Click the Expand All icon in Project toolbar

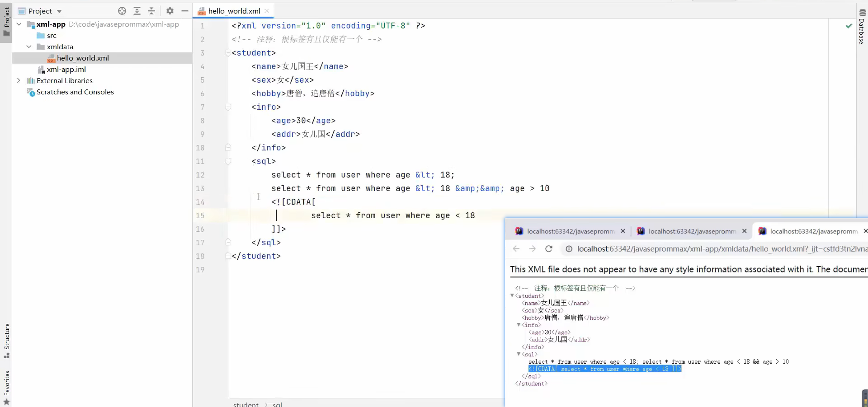(137, 11)
